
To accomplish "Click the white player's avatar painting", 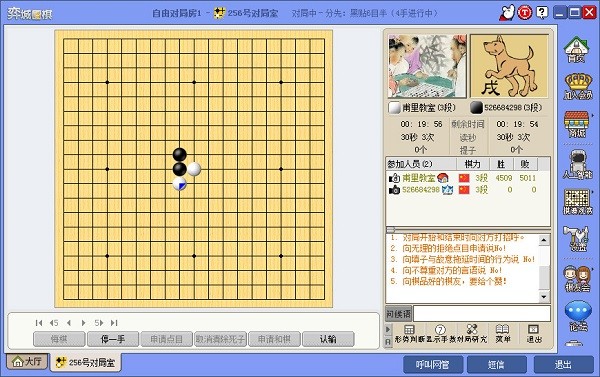I will pyautogui.click(x=427, y=66).
